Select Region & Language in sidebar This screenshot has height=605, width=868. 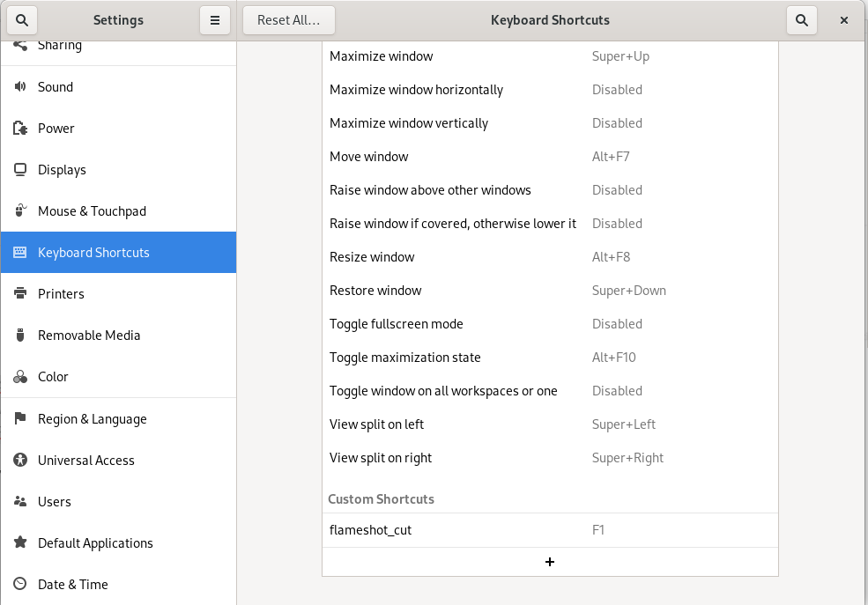pos(92,419)
